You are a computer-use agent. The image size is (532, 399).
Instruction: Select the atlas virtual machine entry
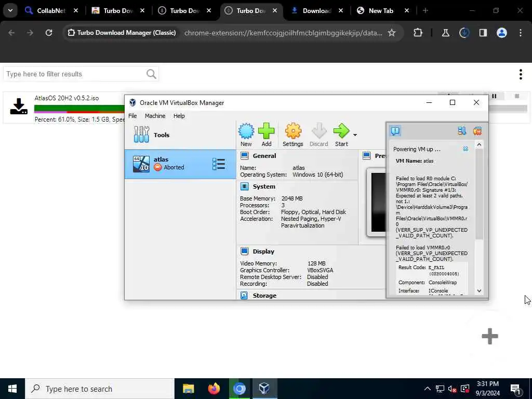click(x=180, y=164)
